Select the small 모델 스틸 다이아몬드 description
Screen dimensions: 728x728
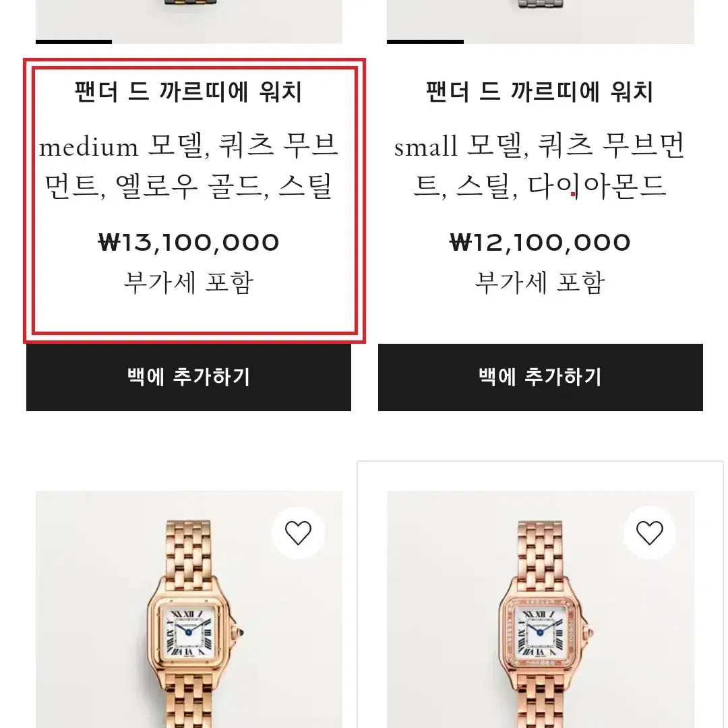coord(540,166)
